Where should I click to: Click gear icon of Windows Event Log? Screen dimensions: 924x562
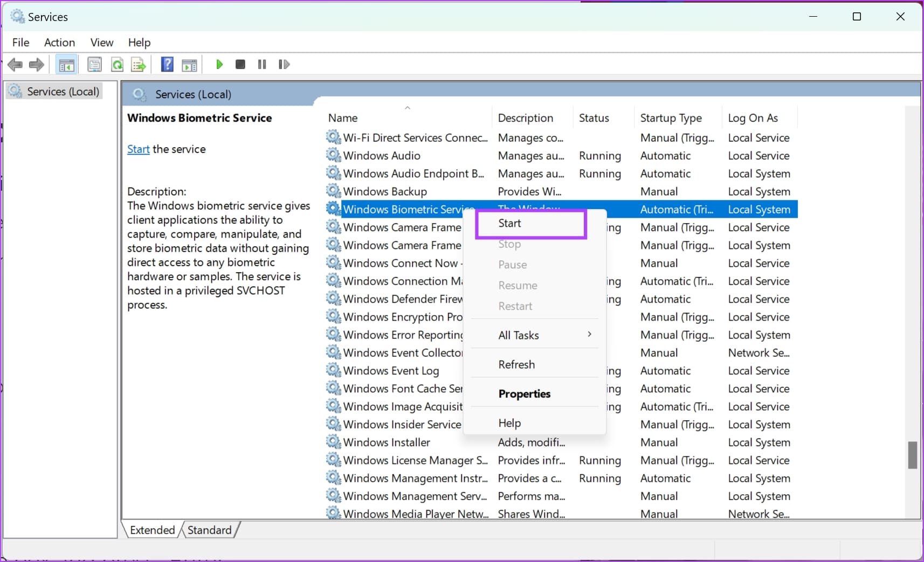[334, 370]
